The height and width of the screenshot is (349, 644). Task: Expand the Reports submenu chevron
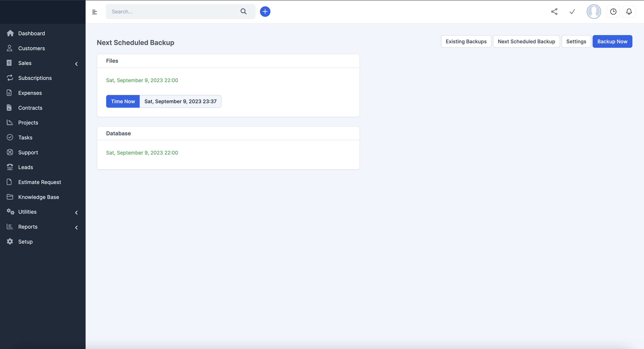coord(76,228)
